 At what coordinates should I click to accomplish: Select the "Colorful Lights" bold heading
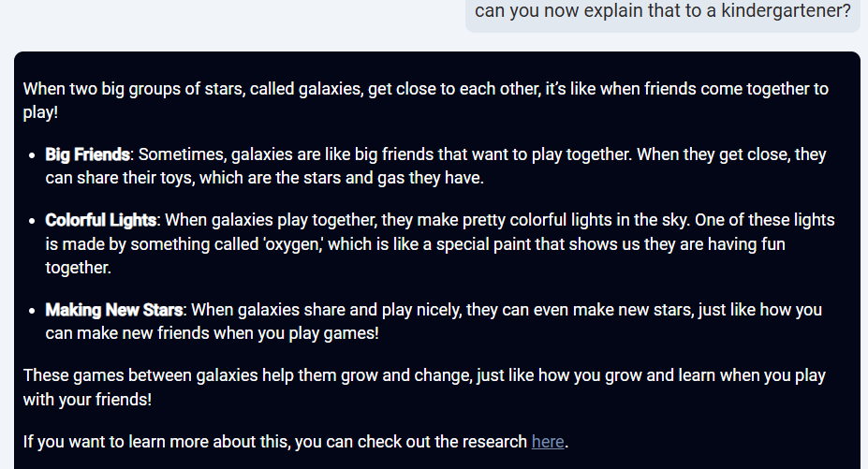click(101, 220)
